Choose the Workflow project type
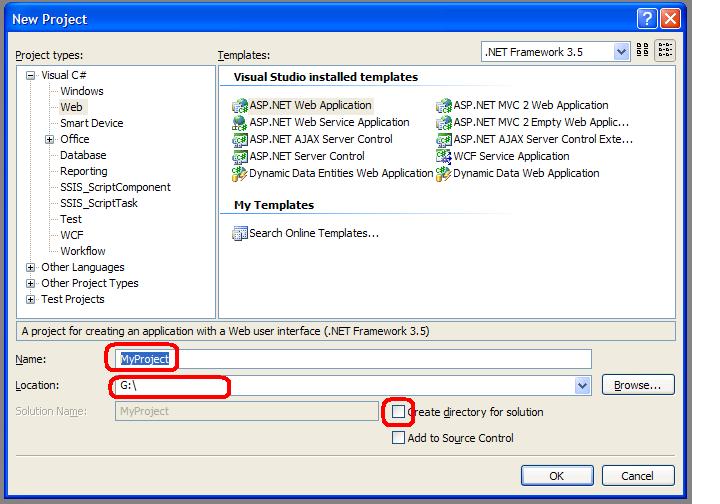This screenshot has width=720, height=504. tap(83, 252)
